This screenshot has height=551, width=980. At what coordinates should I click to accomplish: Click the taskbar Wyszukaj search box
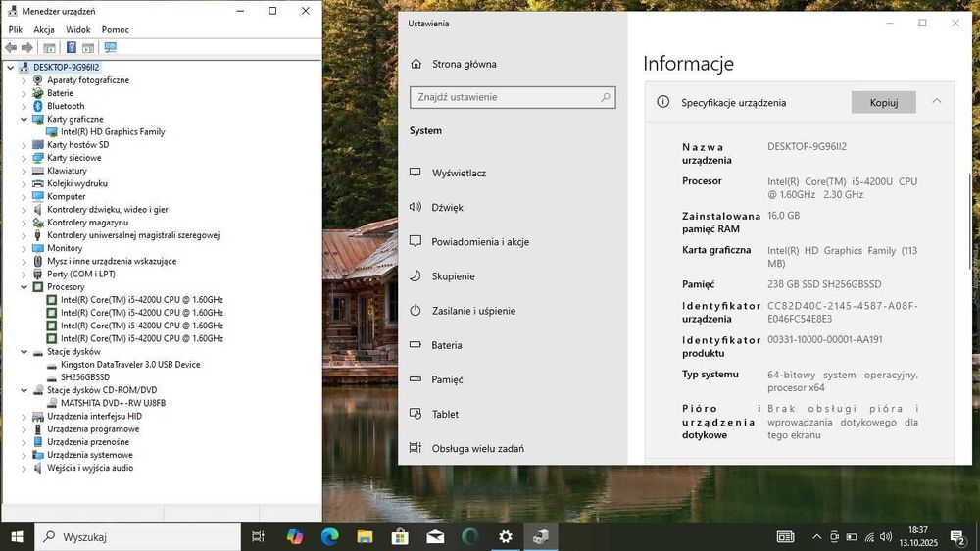point(137,536)
